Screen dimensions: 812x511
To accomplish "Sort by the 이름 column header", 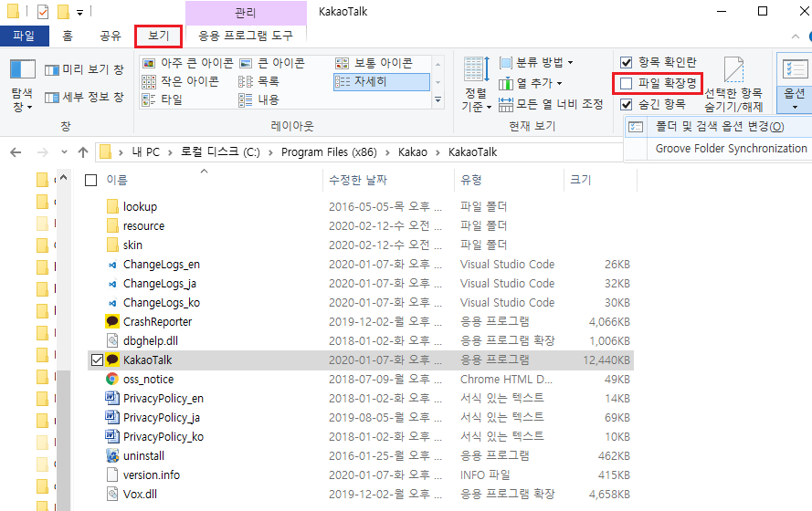I will pos(117,180).
